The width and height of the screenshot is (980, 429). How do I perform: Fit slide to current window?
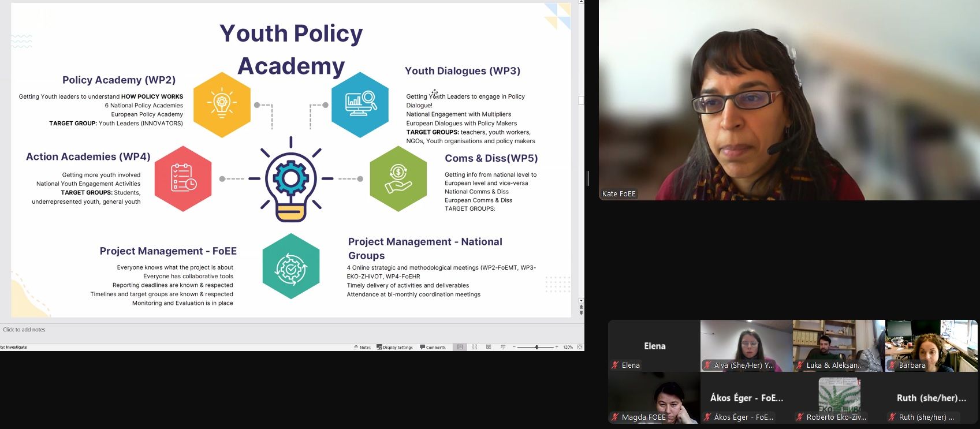[580, 347]
